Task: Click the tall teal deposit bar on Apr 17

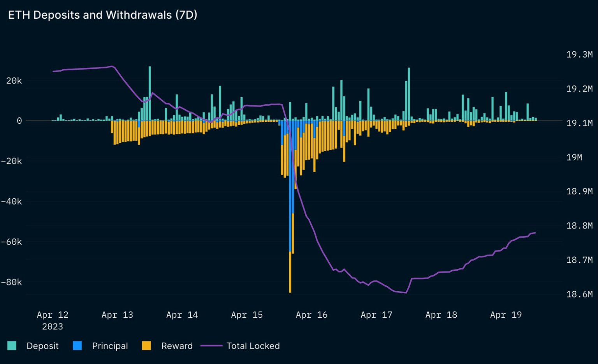Action: (x=409, y=94)
